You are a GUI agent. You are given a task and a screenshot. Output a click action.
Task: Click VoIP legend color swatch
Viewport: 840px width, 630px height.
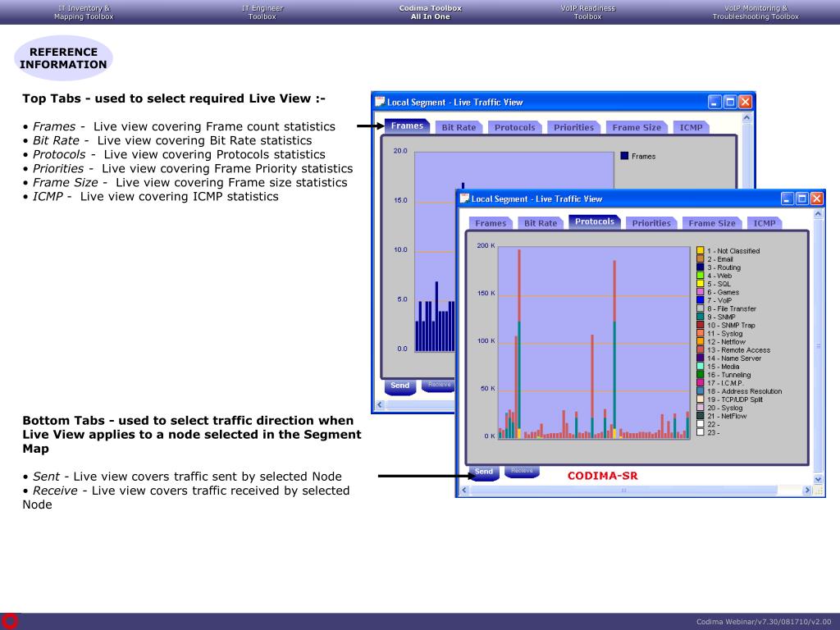tap(701, 300)
